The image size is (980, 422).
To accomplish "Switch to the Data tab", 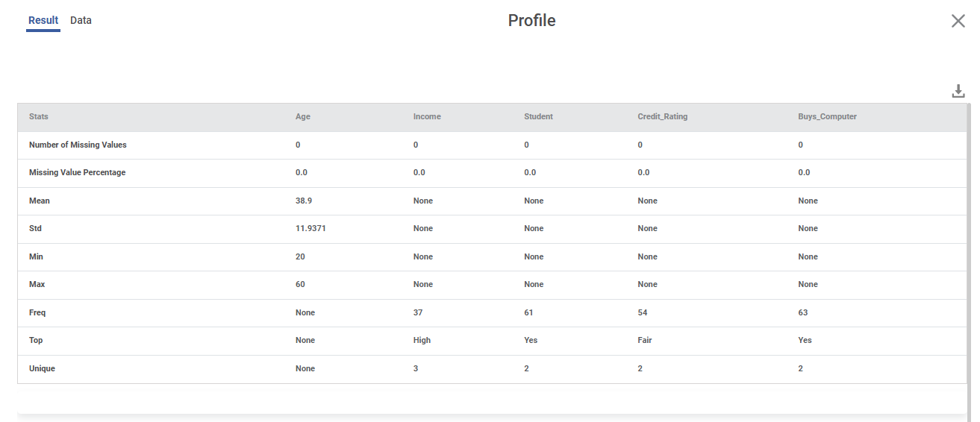I will [x=81, y=21].
